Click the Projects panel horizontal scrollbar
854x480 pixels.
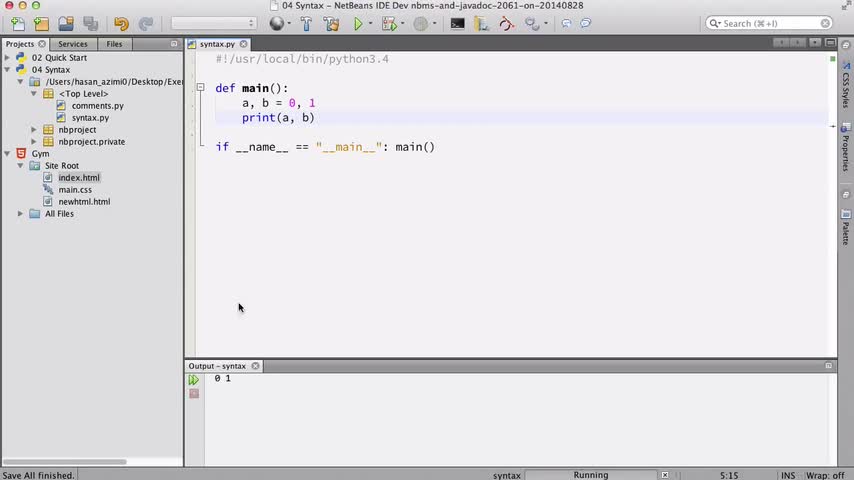(x=64, y=461)
